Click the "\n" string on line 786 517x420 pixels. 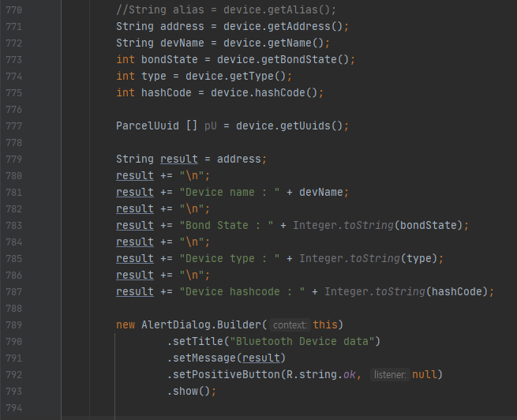(192, 275)
